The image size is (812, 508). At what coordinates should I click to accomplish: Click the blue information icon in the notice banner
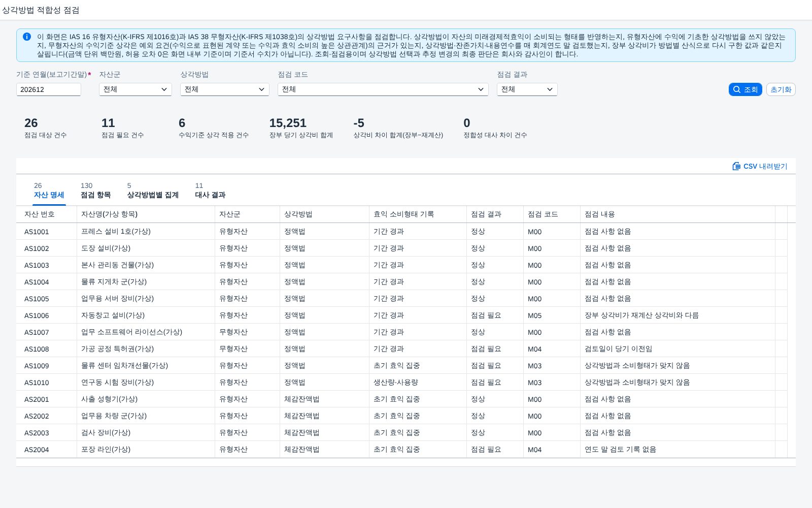click(x=27, y=37)
